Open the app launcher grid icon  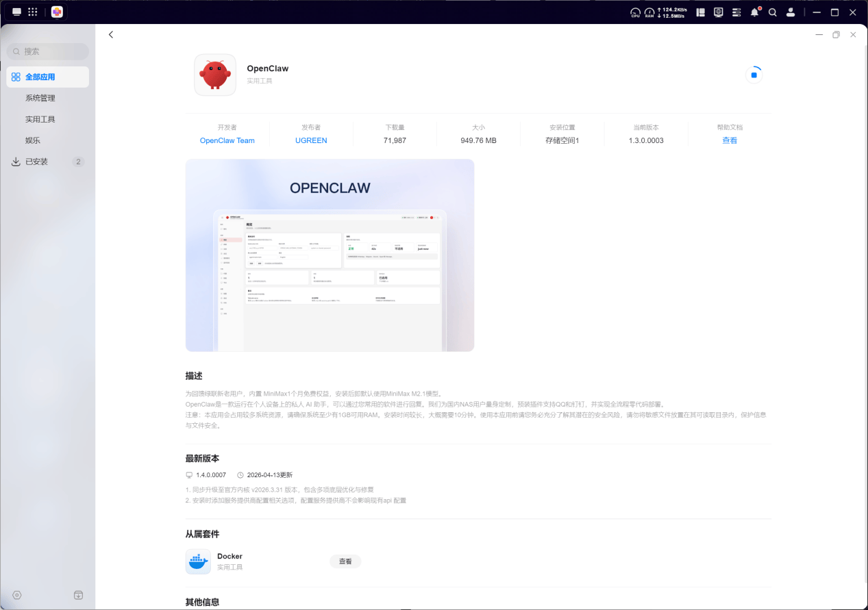33,12
